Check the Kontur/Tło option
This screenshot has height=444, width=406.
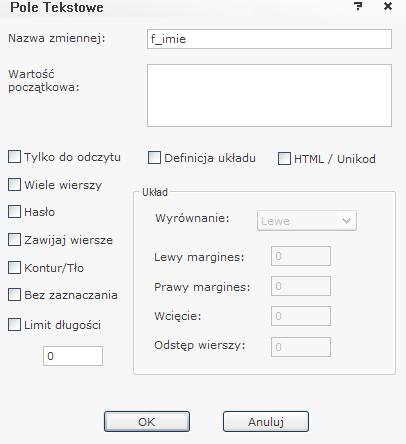point(14,267)
